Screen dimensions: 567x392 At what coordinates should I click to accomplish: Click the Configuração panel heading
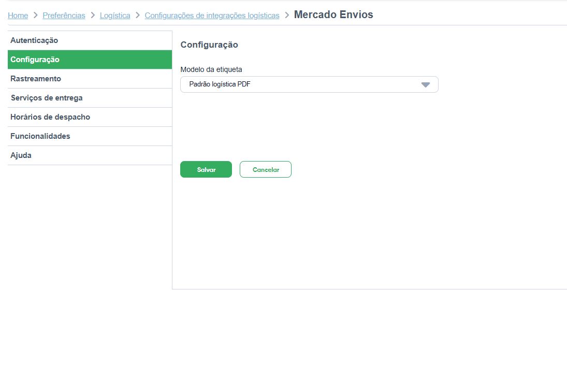[x=209, y=45]
